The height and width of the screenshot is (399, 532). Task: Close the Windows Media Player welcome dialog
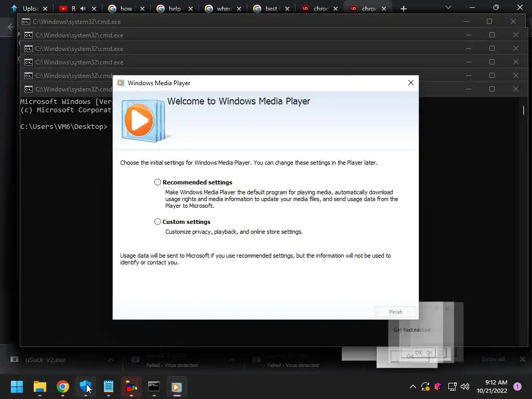point(410,83)
